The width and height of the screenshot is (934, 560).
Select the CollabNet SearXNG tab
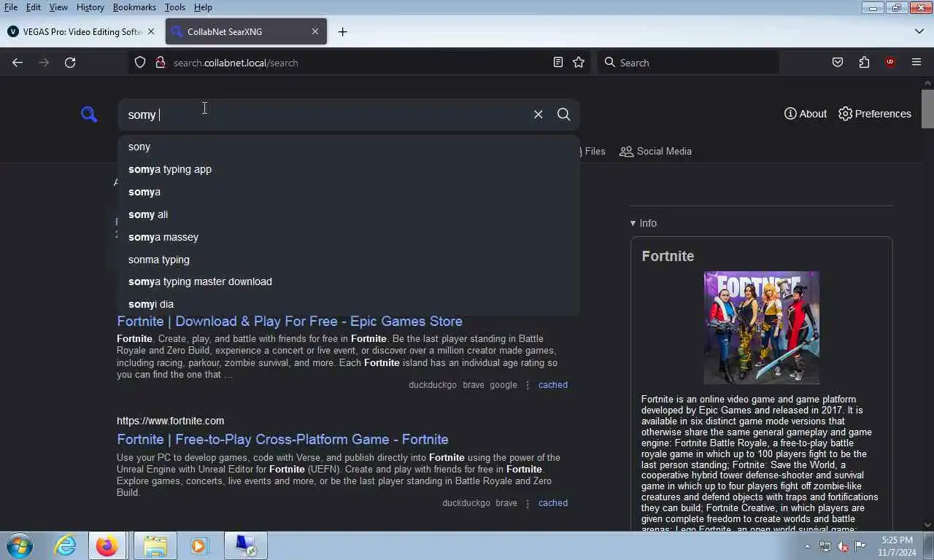246,31
